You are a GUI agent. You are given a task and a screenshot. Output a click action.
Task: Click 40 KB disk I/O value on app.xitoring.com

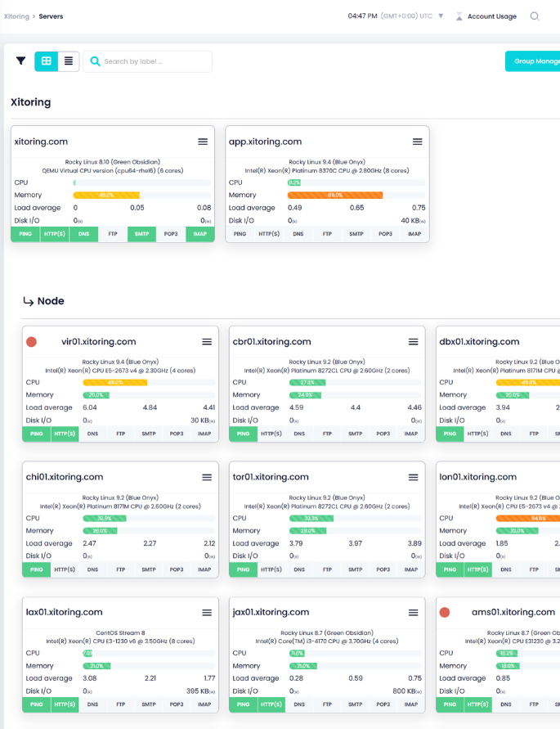(413, 221)
